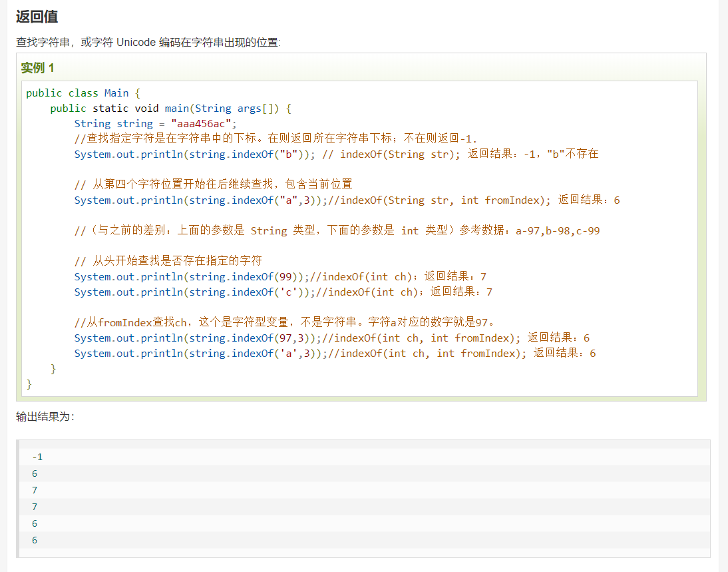Click the String string = "aaa456ac" line
The image size is (728, 572).
[x=156, y=124]
